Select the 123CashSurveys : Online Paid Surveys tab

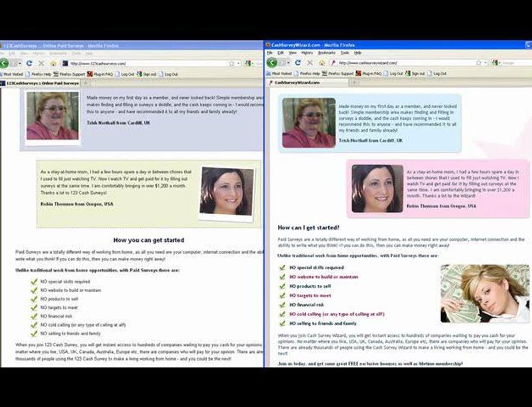click(x=40, y=83)
